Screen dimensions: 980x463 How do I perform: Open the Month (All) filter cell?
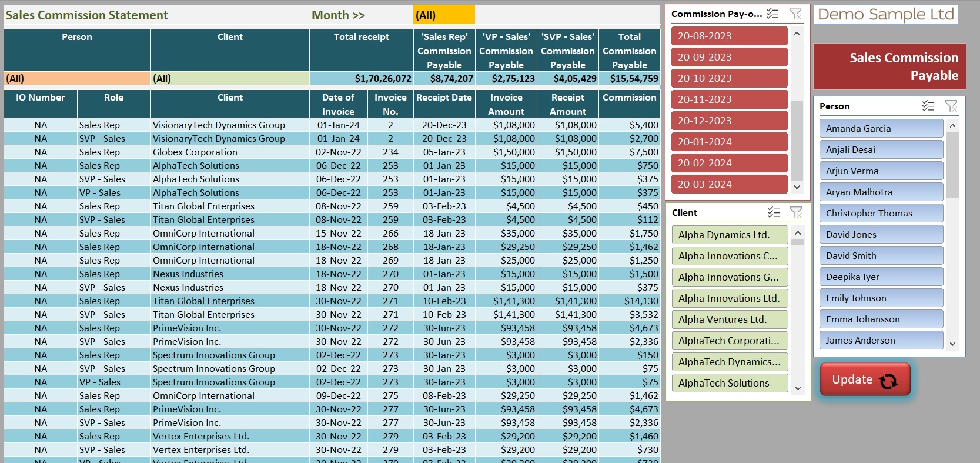[443, 15]
